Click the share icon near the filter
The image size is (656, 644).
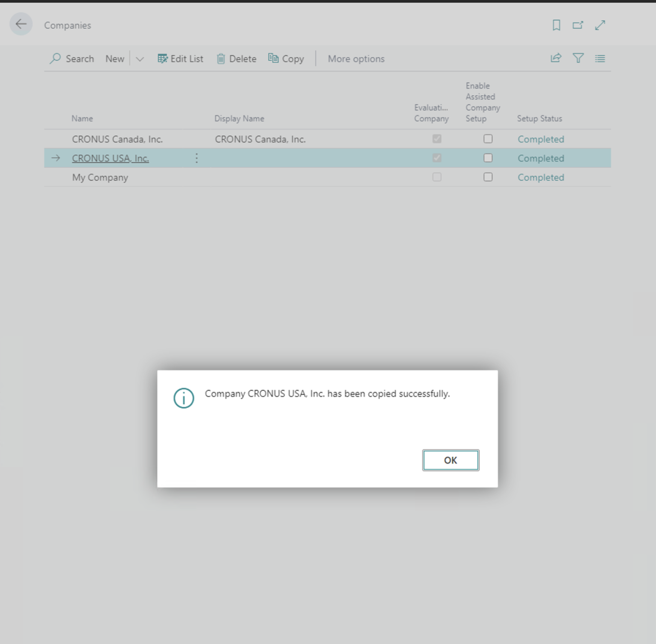556,58
